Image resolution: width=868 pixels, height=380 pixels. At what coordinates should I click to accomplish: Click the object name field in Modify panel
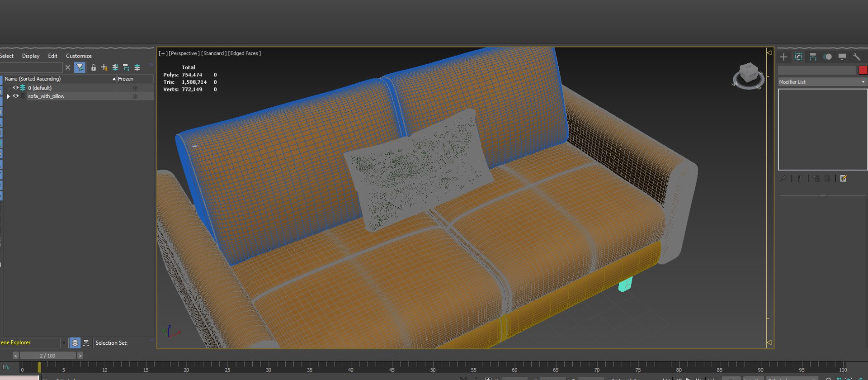coord(817,70)
